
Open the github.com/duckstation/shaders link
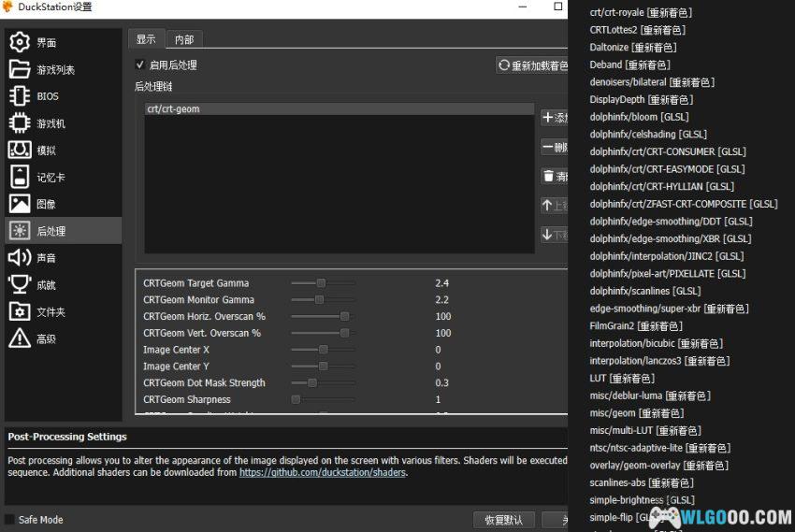coord(323,472)
